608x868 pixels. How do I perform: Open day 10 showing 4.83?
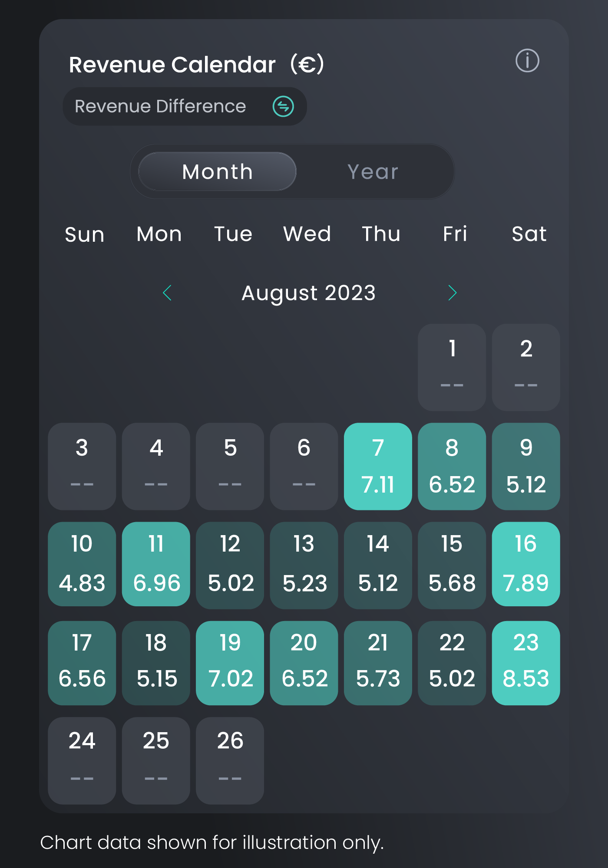point(82,564)
